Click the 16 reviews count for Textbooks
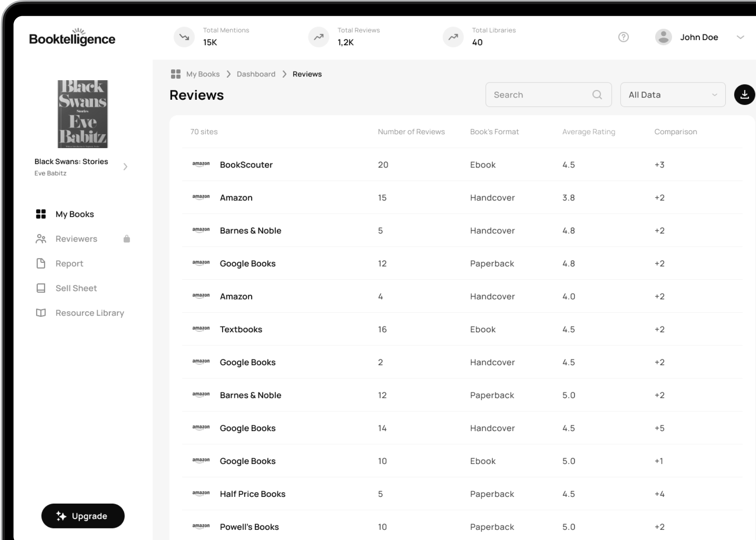 pyautogui.click(x=382, y=329)
